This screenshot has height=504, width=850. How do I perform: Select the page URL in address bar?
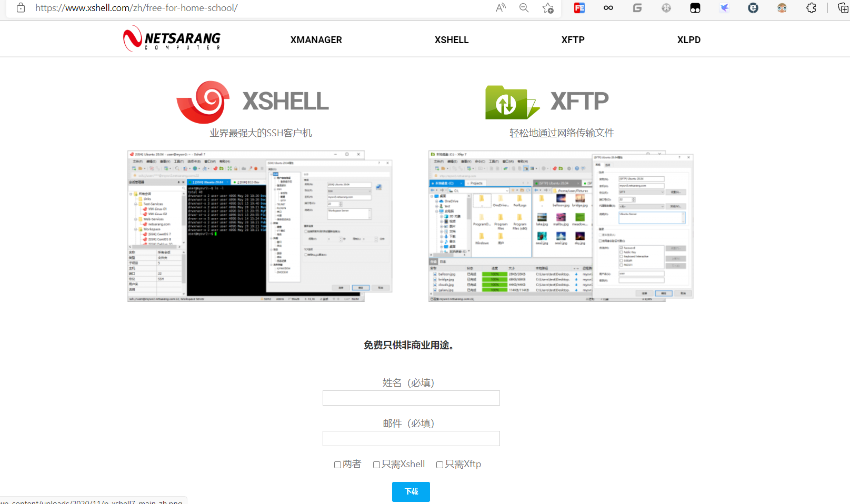(x=136, y=8)
